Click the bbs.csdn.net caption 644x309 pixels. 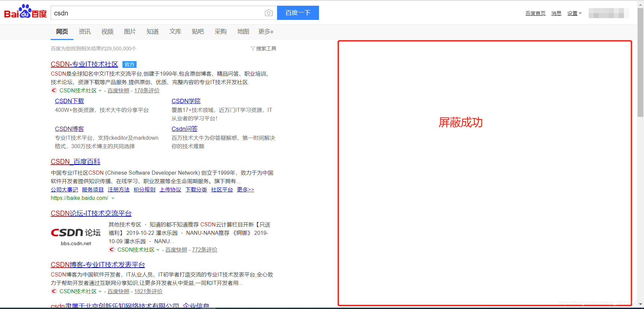click(76, 244)
